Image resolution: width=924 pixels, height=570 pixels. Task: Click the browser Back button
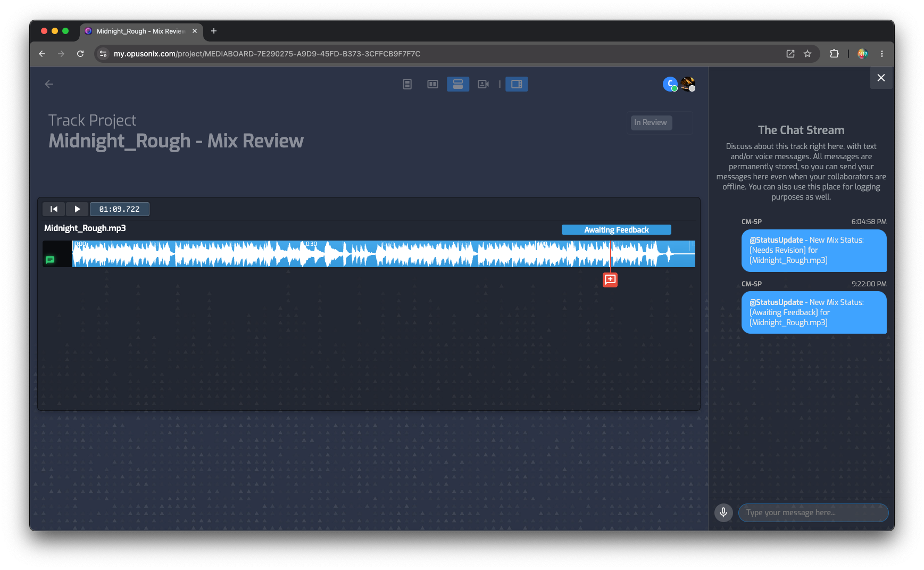[x=42, y=54]
